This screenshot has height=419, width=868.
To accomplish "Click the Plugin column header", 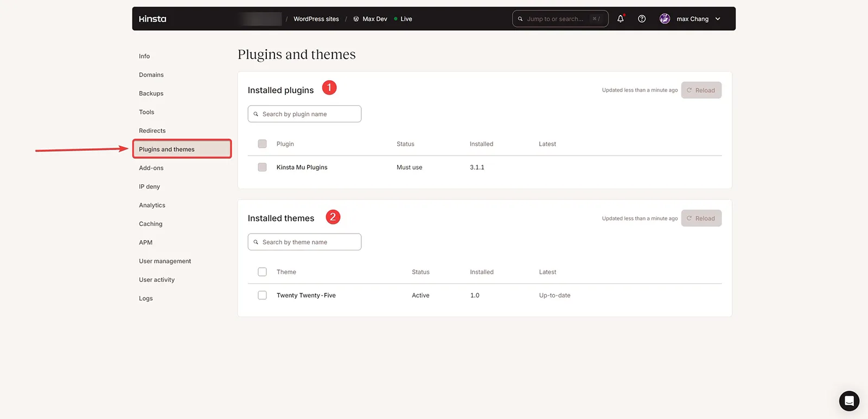I will tap(285, 144).
